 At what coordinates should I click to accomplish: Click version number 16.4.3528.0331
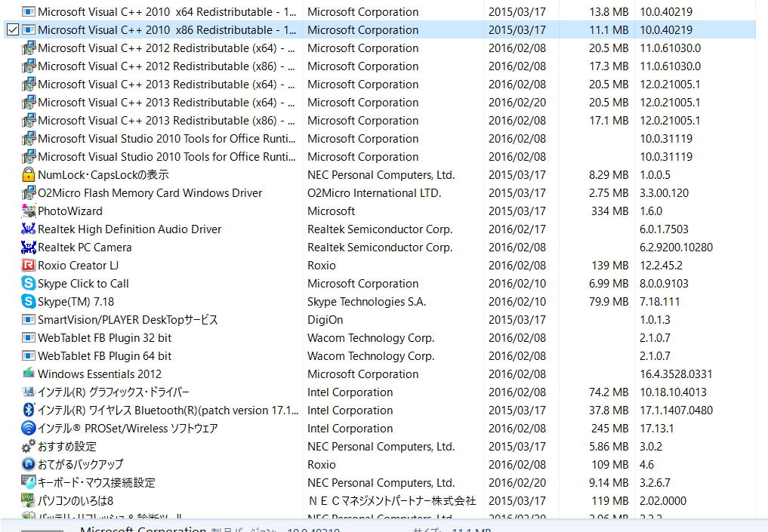(676, 374)
